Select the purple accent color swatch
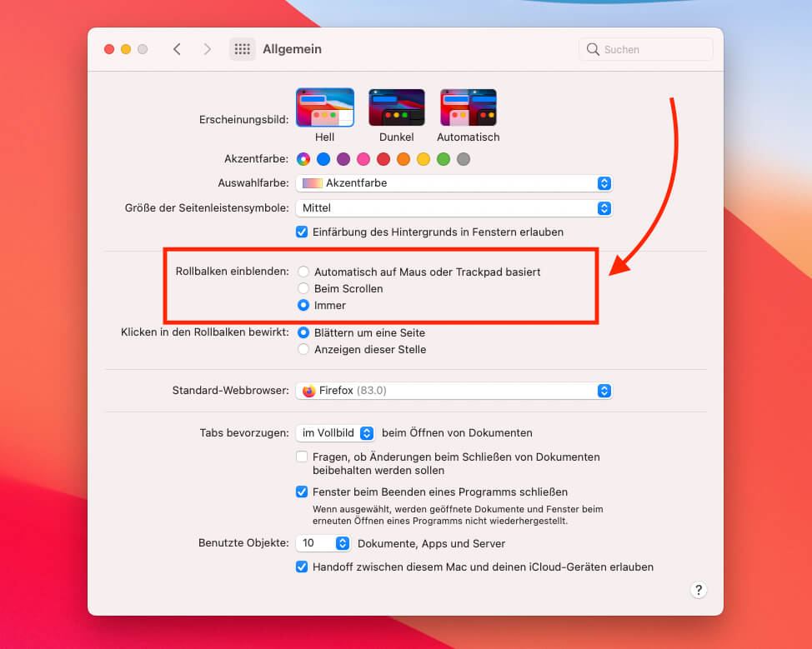This screenshot has width=812, height=649. tap(343, 158)
